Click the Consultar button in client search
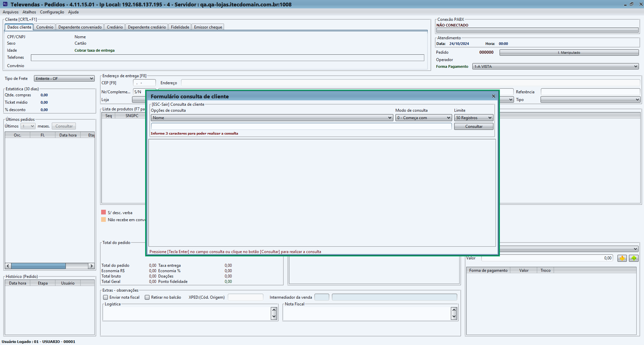Screen dimensions: 644x345 [474, 127]
